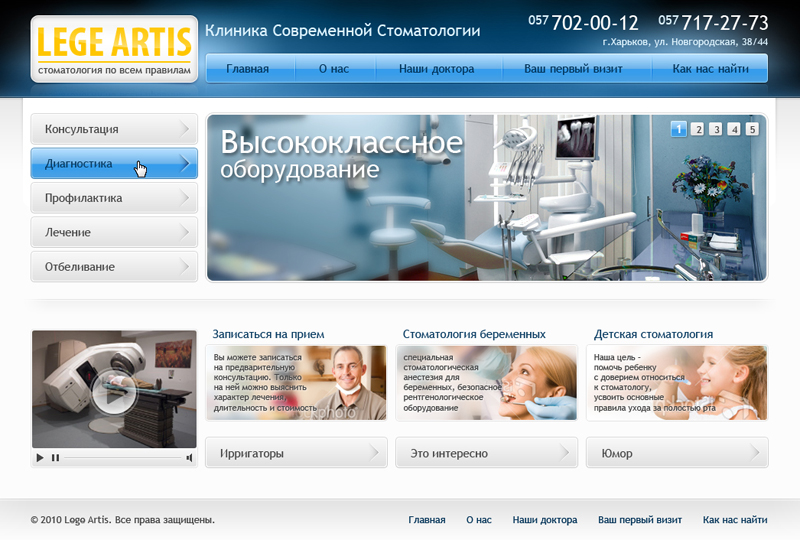Mute the video using the speaker icon
Viewport: 800px width, 540px height.
[189, 458]
